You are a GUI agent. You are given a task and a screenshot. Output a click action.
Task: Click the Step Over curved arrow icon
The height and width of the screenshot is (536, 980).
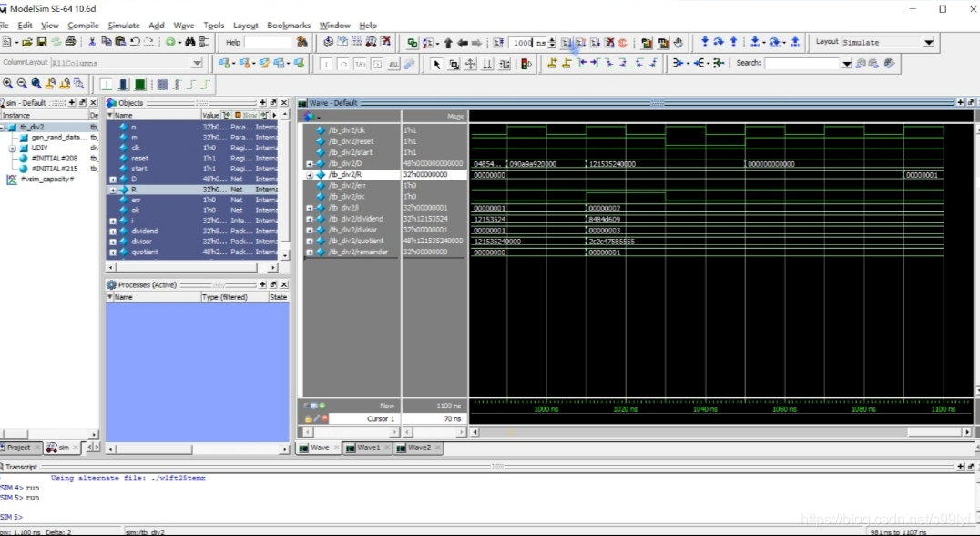[719, 42]
